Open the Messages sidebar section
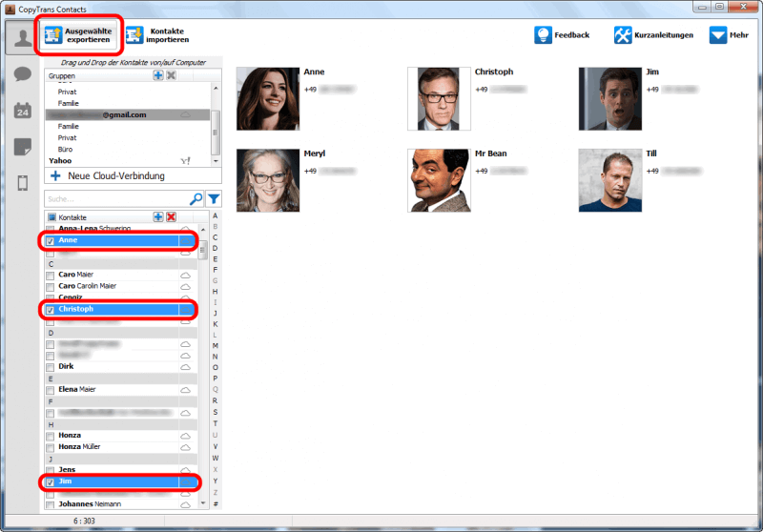Screen dimensions: 763x532 pyautogui.click(x=22, y=74)
